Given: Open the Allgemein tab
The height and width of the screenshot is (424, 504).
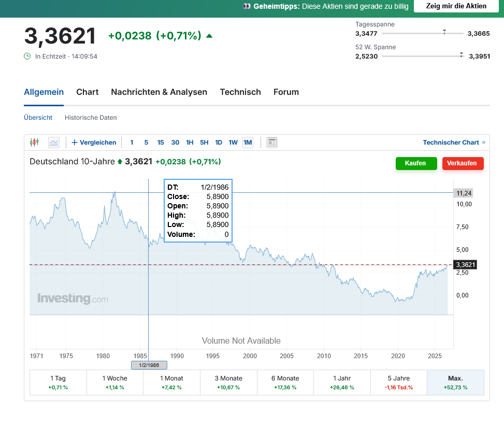Looking at the screenshot, I should [44, 92].
